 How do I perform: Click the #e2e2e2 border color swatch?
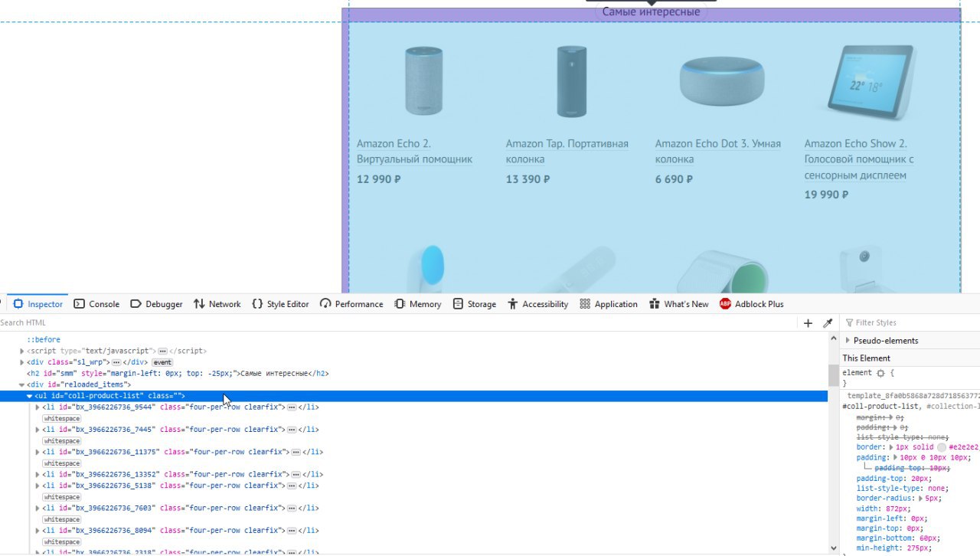(942, 446)
